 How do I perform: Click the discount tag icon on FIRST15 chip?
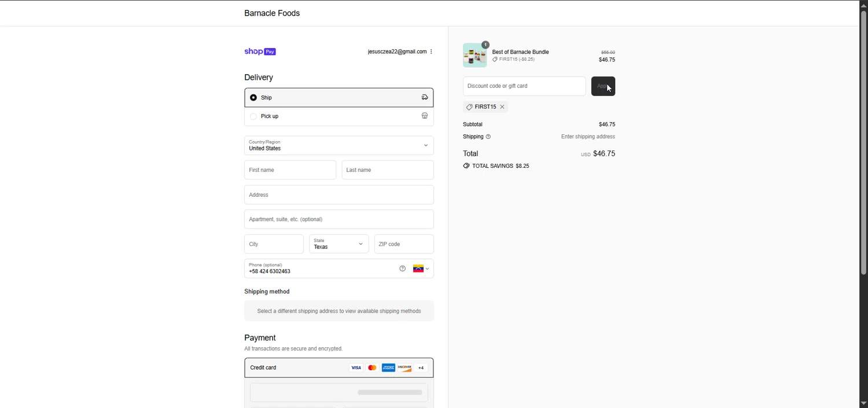[x=469, y=107]
